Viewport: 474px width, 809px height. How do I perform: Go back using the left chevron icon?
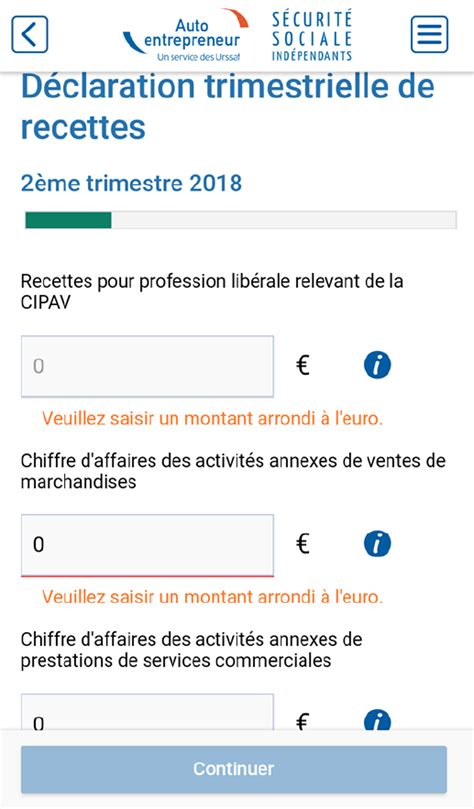point(30,35)
